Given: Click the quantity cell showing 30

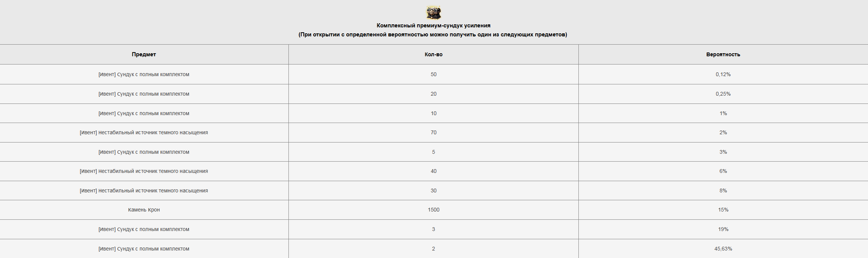Looking at the screenshot, I should 433,190.
